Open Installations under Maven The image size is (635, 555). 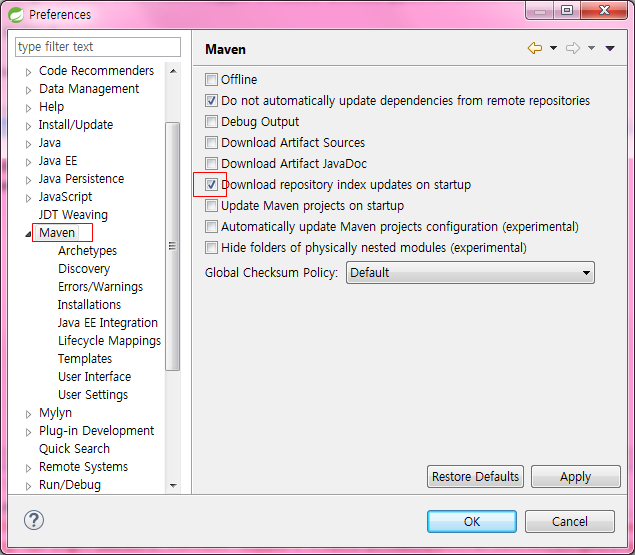89,305
